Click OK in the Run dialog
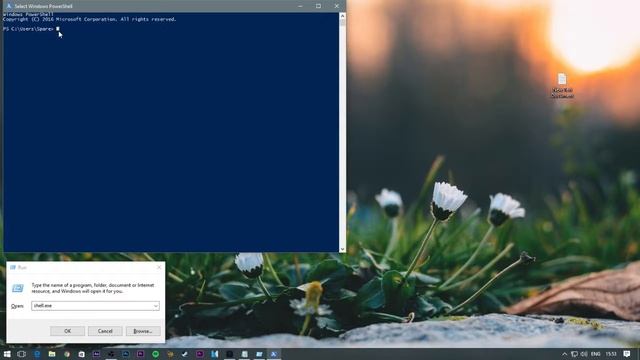This screenshot has height=360, width=640. pyautogui.click(x=67, y=331)
